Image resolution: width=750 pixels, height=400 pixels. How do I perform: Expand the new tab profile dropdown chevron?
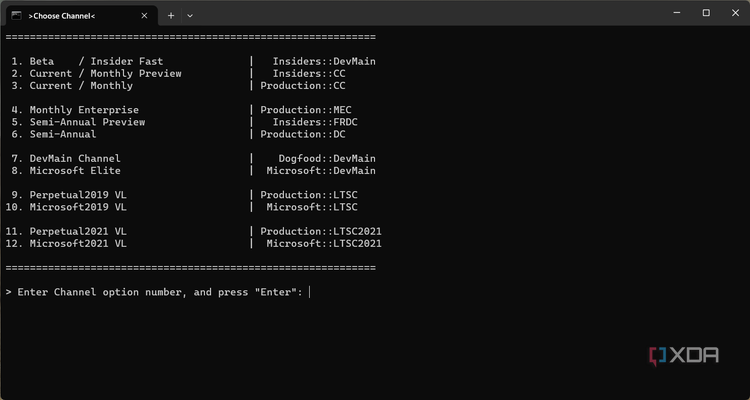coord(190,16)
